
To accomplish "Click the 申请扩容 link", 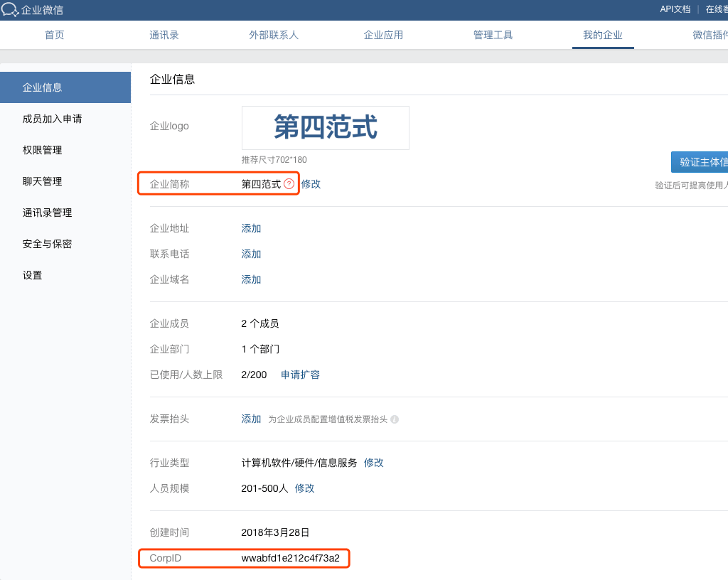I will (x=301, y=375).
